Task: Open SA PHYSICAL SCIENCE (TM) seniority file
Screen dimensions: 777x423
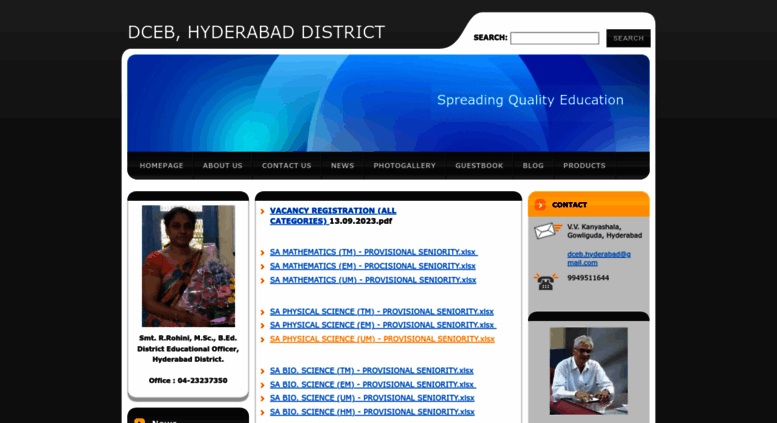Action: [x=382, y=312]
